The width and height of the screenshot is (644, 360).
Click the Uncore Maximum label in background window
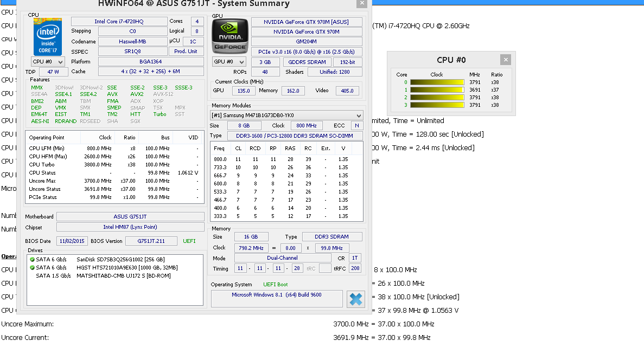coord(28,324)
